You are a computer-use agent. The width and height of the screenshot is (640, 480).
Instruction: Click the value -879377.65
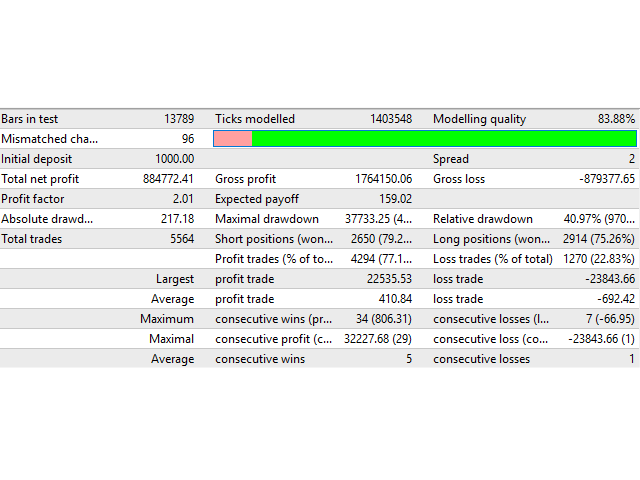pyautogui.click(x=607, y=179)
